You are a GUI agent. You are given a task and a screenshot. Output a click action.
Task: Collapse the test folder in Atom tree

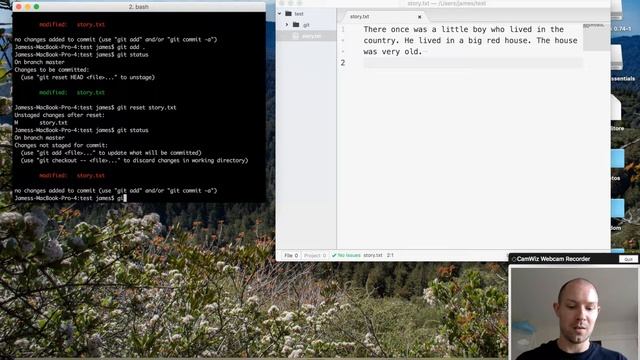(280, 13)
